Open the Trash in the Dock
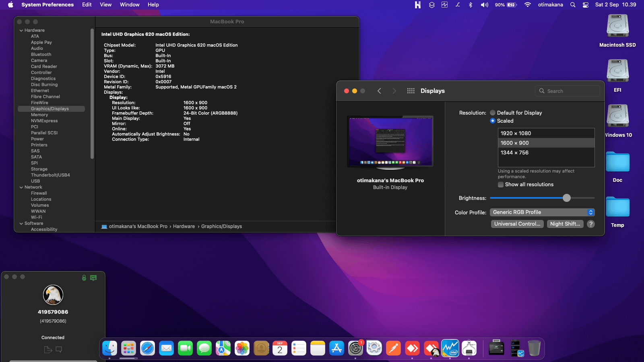 coord(534,348)
